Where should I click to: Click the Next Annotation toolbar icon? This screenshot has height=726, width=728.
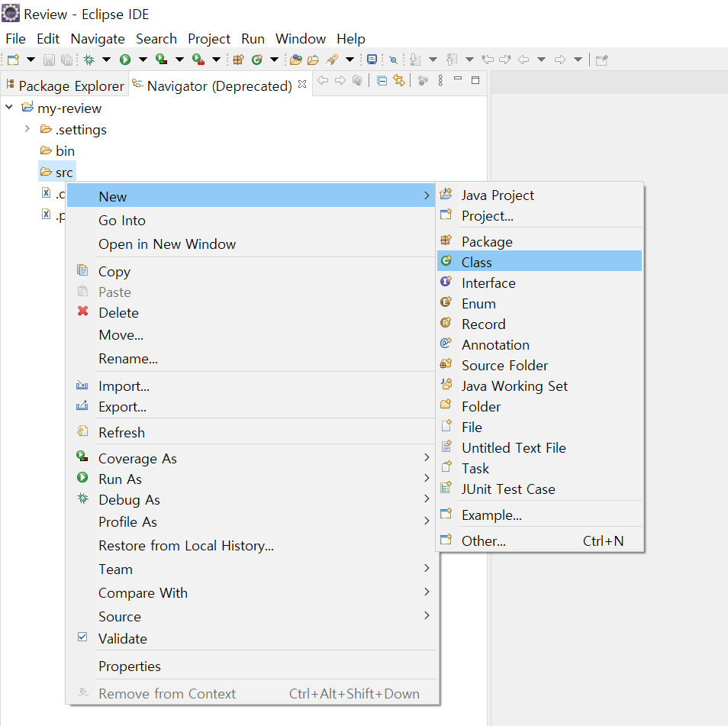(416, 60)
